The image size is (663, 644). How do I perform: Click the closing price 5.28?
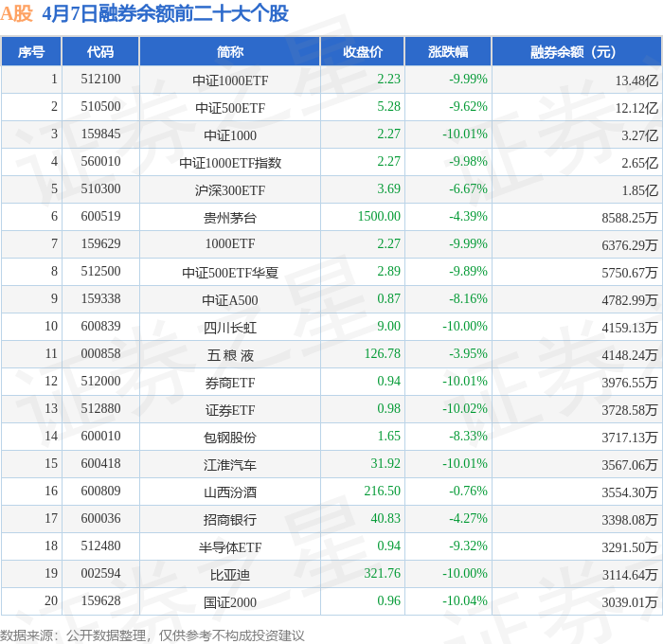pyautogui.click(x=388, y=107)
